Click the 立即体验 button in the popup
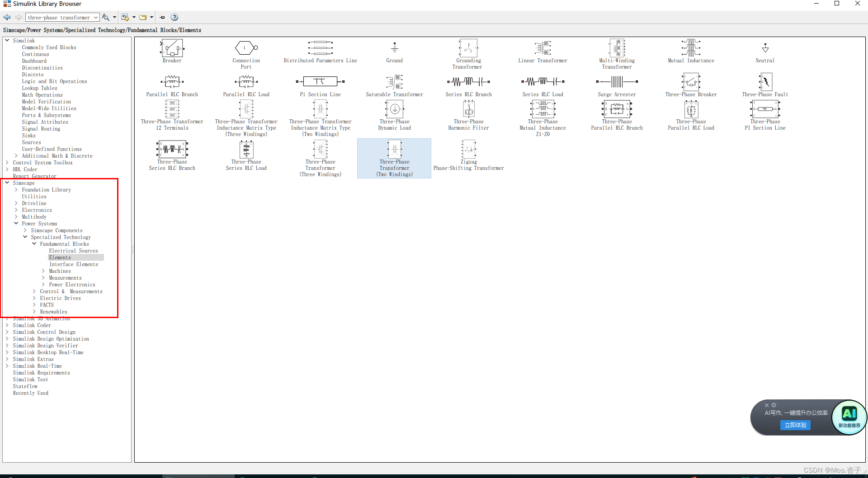 (795, 425)
